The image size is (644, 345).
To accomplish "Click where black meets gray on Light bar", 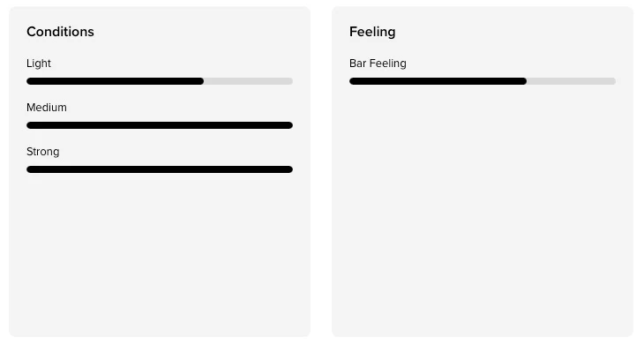I will click(203, 81).
